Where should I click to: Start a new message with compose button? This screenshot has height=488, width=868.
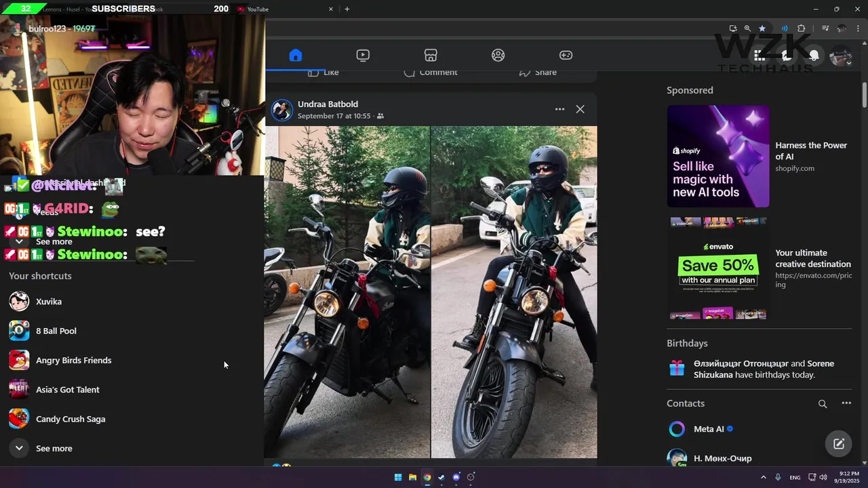839,444
